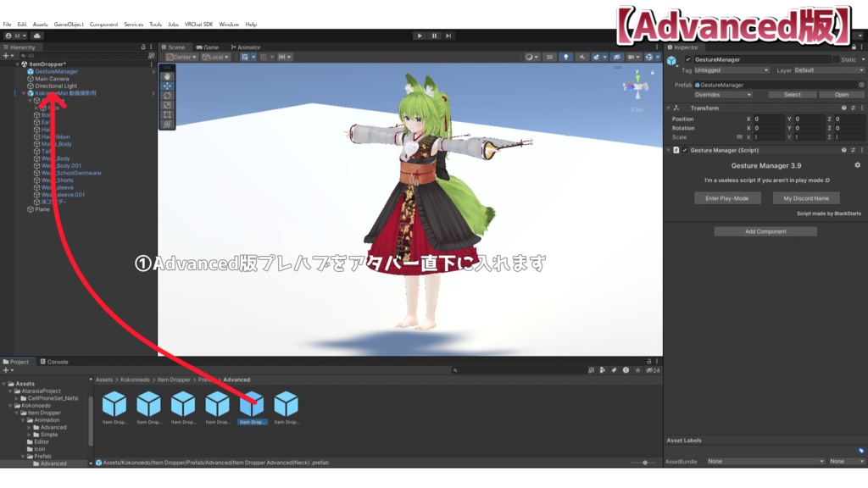This screenshot has height=488, width=868.
Task: Select the Scale tool
Action: pyautogui.click(x=167, y=104)
